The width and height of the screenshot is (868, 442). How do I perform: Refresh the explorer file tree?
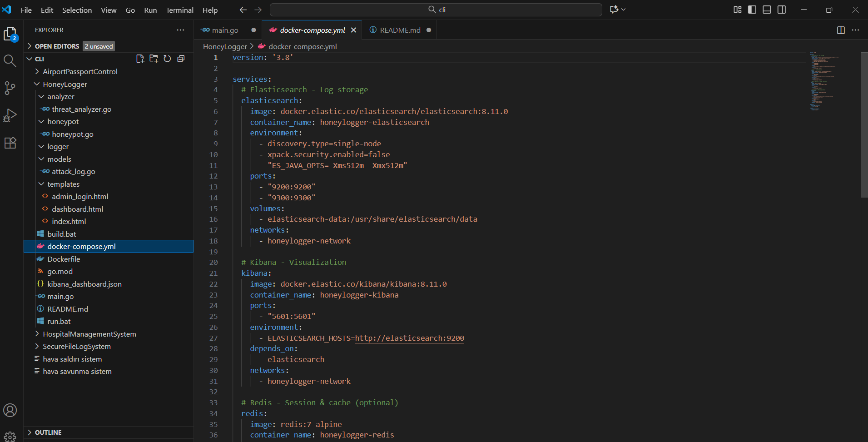167,59
